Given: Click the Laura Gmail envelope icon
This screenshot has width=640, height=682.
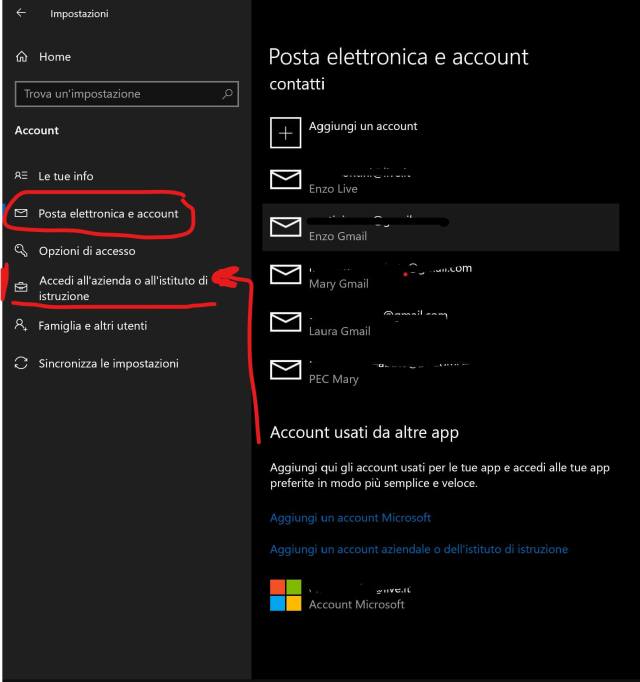Looking at the screenshot, I should tap(286, 322).
